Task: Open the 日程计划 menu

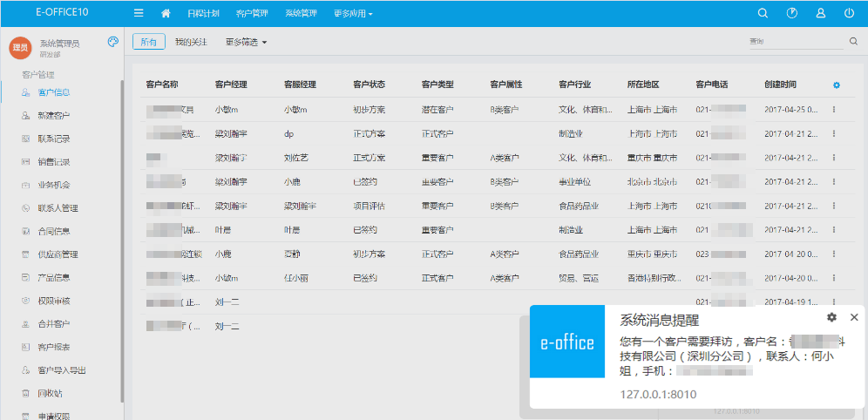Action: click(x=203, y=13)
